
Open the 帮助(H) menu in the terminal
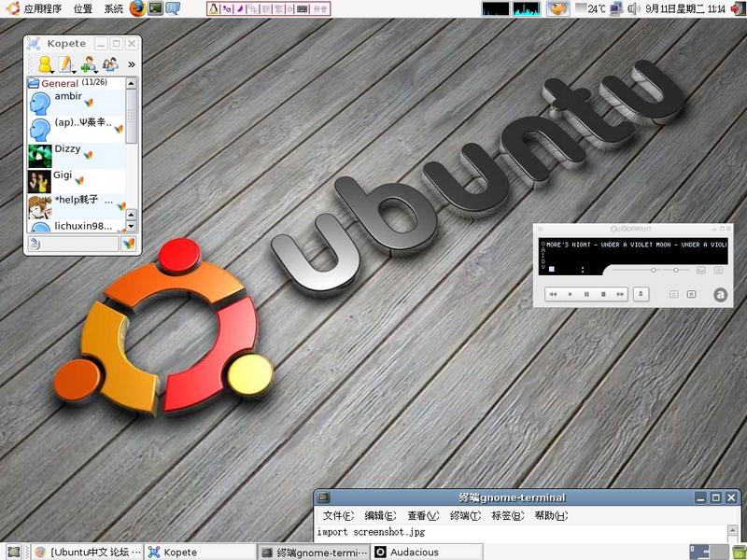(551, 515)
